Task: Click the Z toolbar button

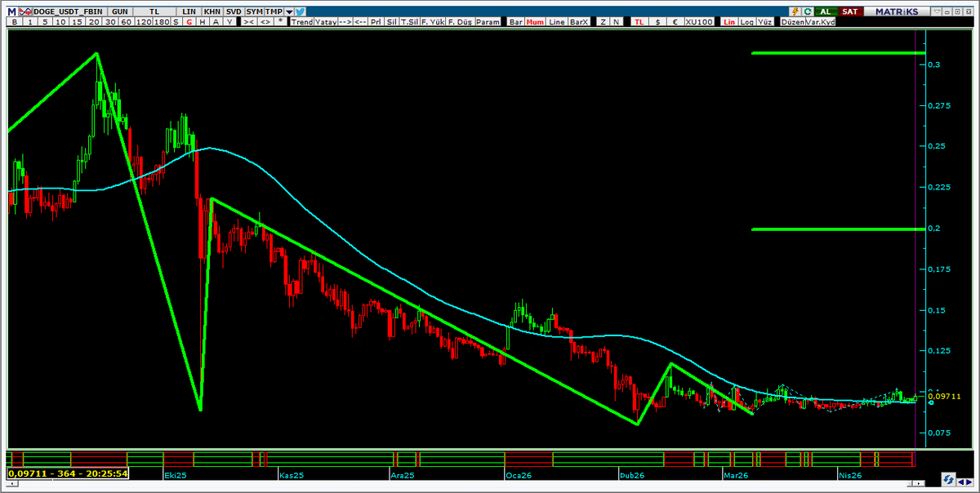Action: click(603, 22)
